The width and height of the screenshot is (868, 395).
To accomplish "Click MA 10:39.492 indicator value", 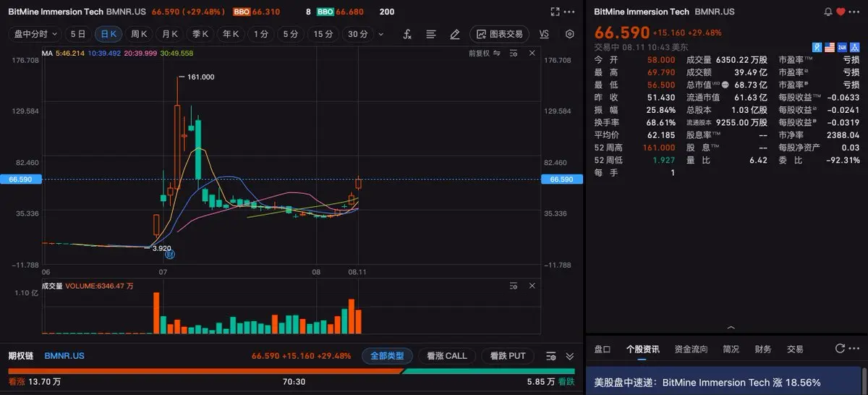I will [x=105, y=54].
